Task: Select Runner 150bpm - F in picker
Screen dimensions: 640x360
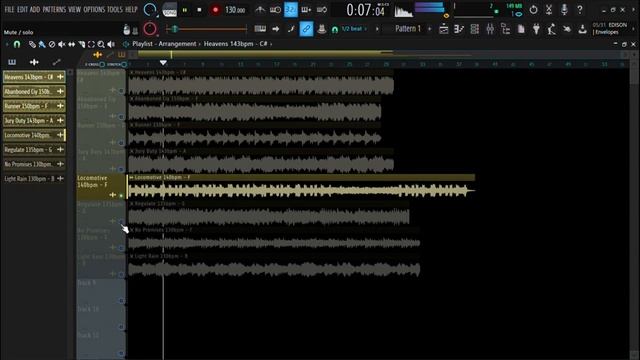Action: pyautogui.click(x=34, y=106)
